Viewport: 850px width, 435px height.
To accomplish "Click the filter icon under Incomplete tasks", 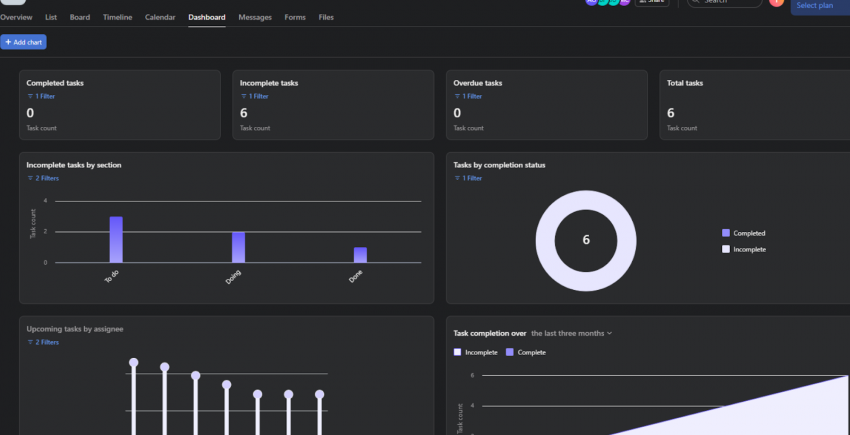I will coord(243,97).
